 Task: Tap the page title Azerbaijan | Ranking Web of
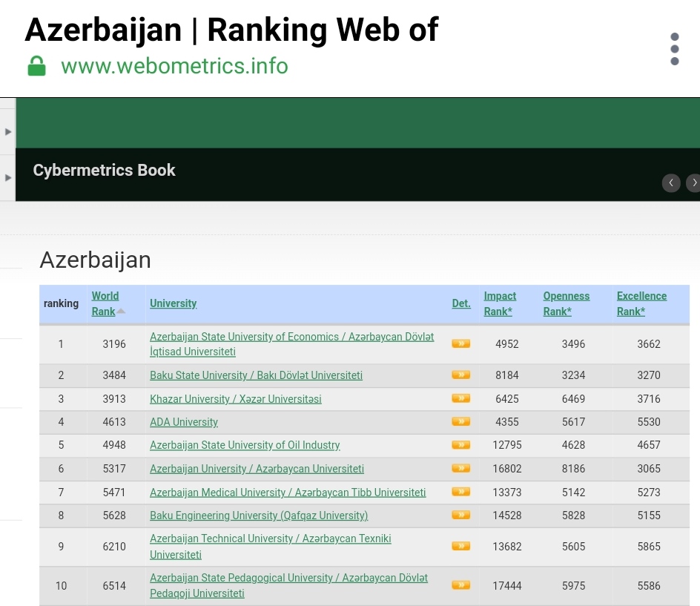tap(231, 30)
